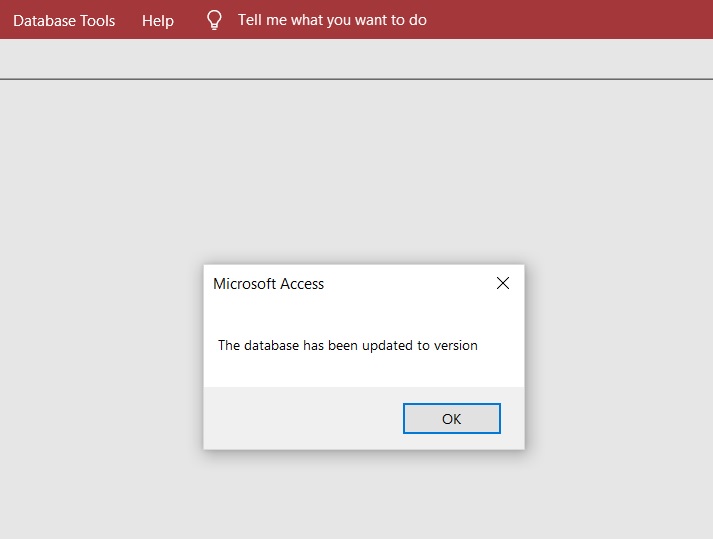Viewport: 713px width, 539px height.
Task: Switch to the Help tab
Action: coord(158,20)
